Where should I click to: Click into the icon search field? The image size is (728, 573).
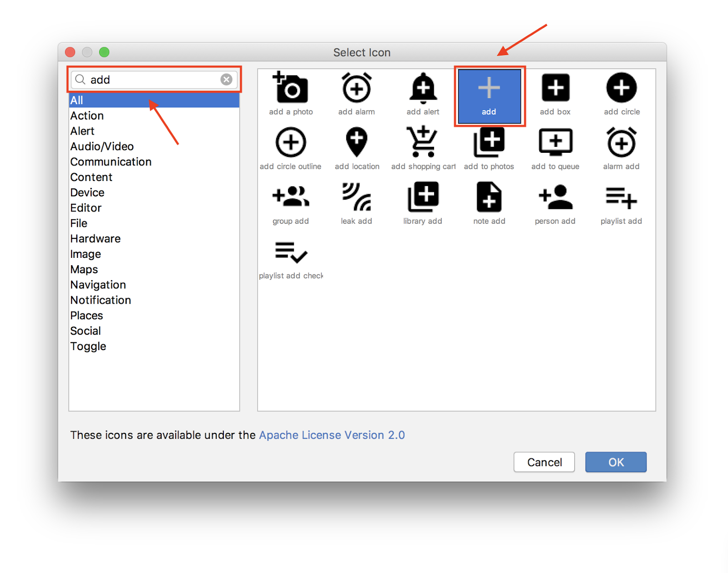pyautogui.click(x=152, y=80)
